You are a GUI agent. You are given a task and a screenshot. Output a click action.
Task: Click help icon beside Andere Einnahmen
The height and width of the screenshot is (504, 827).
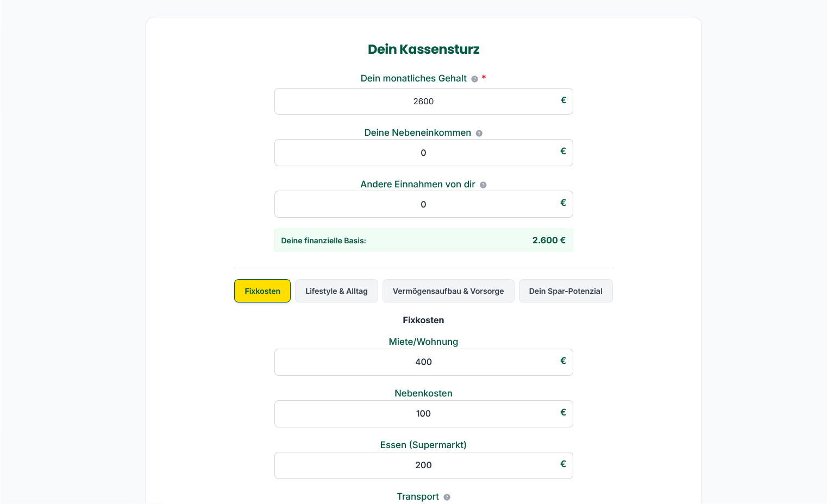coord(483,185)
